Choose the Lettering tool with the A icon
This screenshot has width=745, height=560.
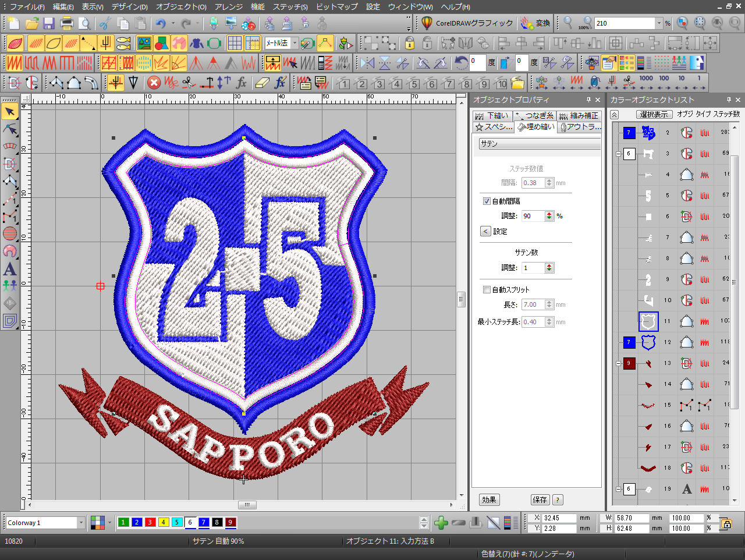coord(10,269)
